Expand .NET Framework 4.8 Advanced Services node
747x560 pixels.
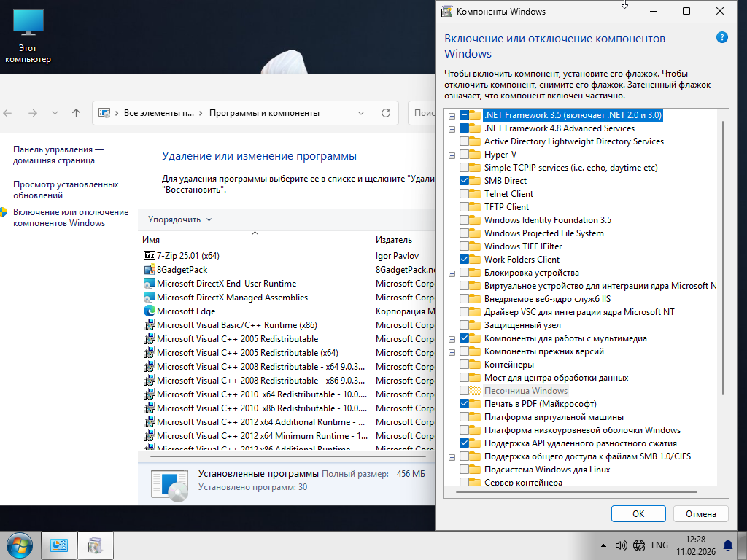tap(452, 129)
